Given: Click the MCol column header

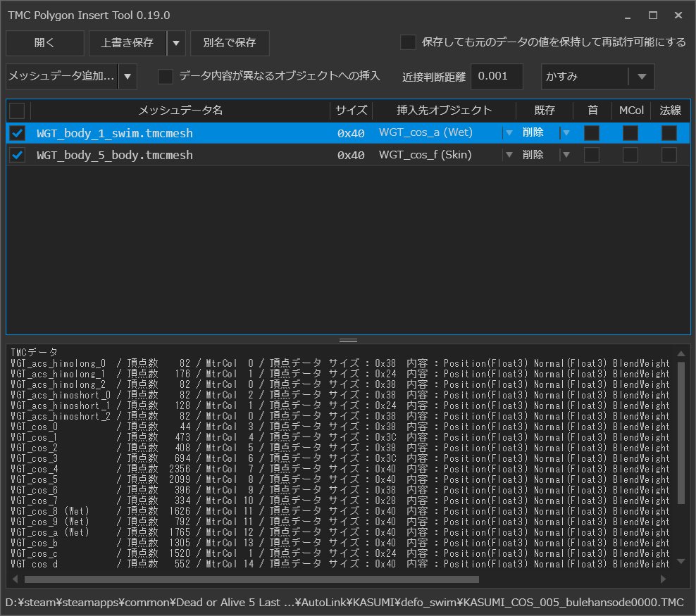Looking at the screenshot, I should (631, 111).
